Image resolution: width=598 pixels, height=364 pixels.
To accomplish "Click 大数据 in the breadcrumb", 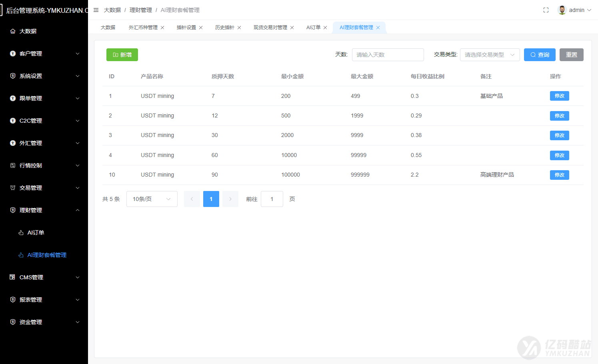I will pos(112,10).
